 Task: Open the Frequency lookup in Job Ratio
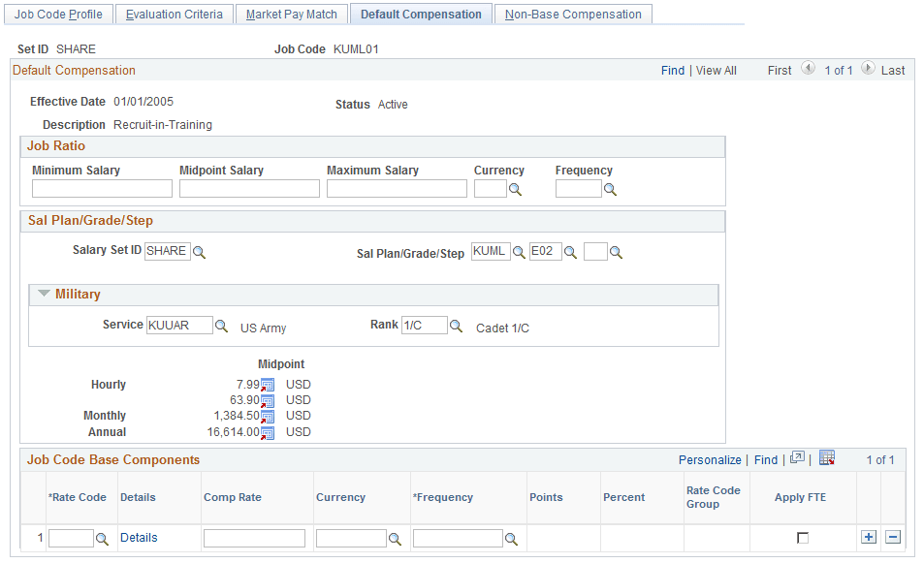click(610, 189)
